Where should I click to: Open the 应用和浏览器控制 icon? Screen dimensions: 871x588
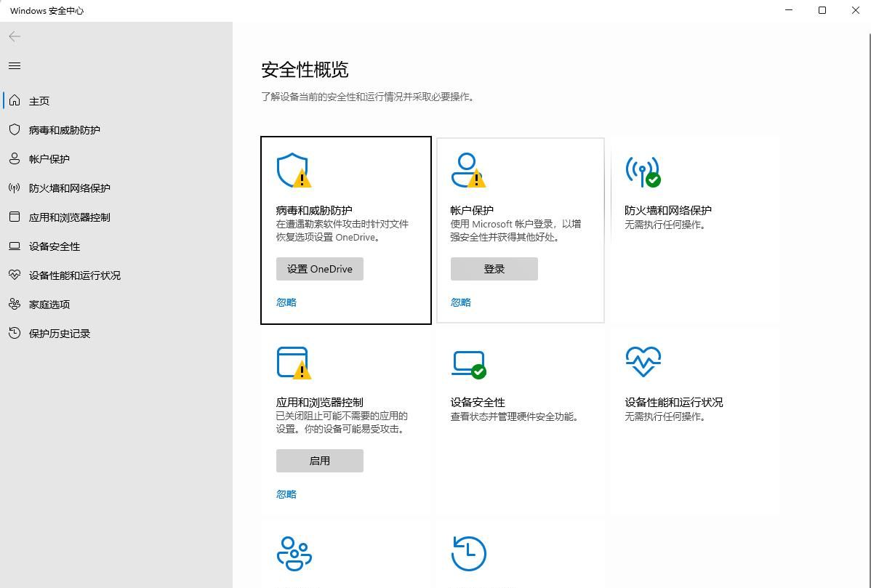(x=294, y=361)
